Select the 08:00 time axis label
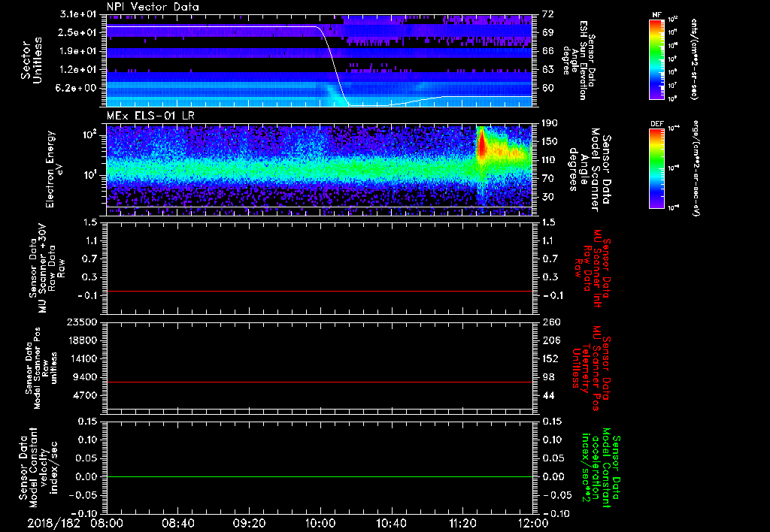This screenshot has width=770, height=532. point(107,522)
